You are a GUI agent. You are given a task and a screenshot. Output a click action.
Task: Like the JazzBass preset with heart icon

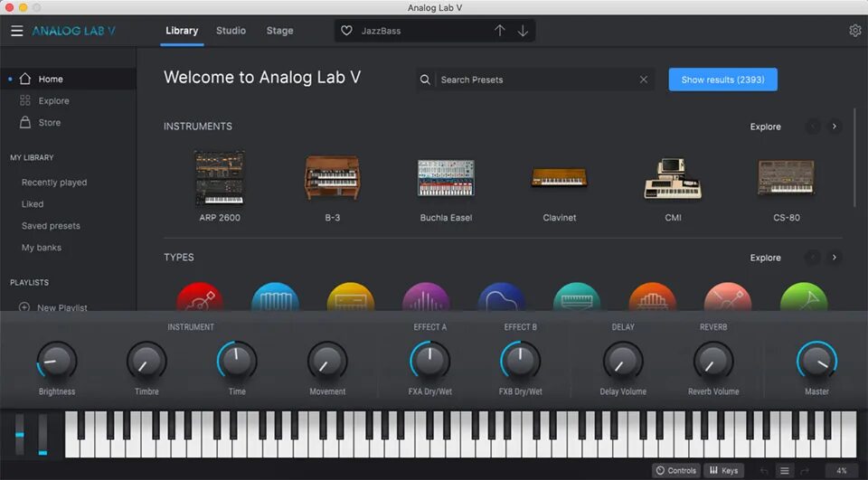tap(346, 31)
